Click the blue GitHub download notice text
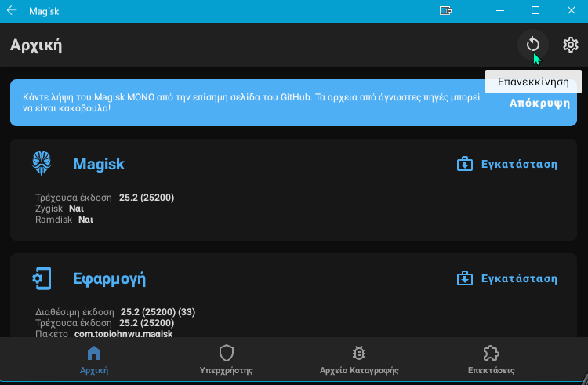The height and width of the screenshot is (385, 588). [x=251, y=102]
